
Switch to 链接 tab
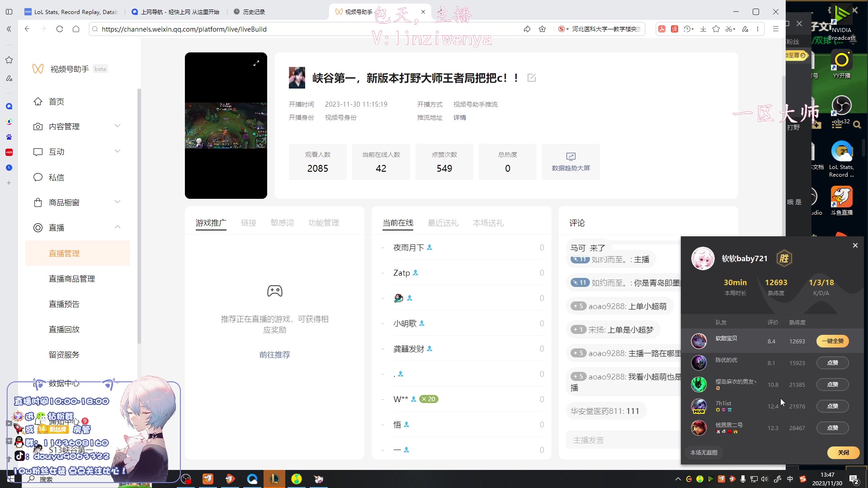tap(249, 223)
